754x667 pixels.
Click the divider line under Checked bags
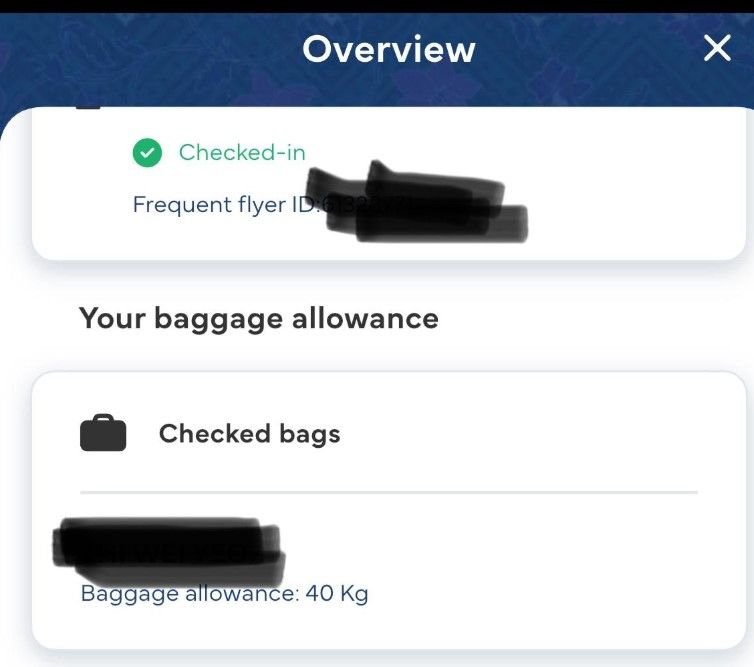(x=388, y=492)
